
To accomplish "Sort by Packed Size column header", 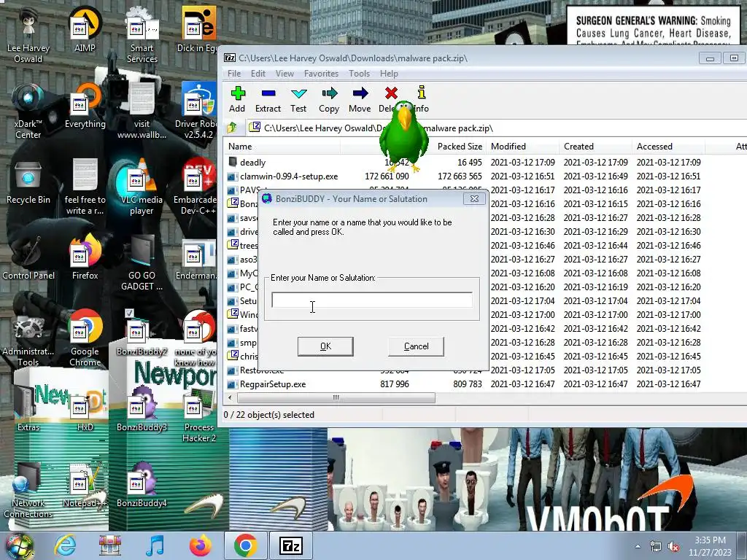I will click(x=460, y=146).
